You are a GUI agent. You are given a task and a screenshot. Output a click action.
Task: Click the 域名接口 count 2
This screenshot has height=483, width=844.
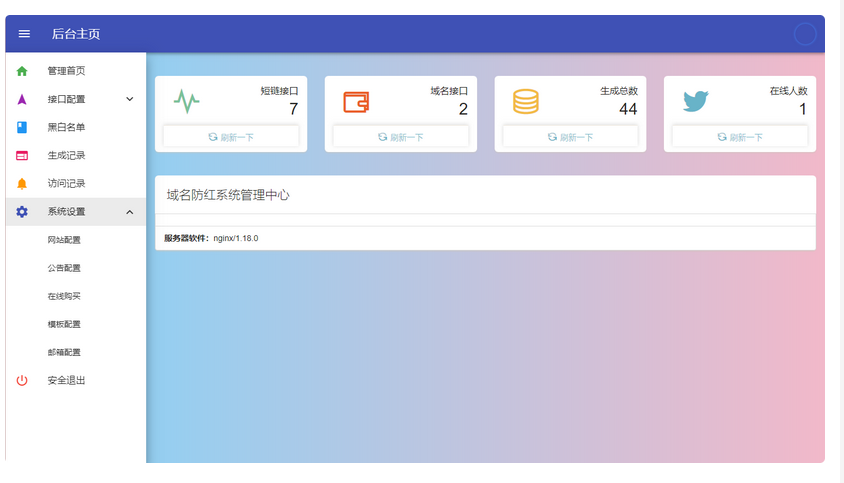[463, 109]
